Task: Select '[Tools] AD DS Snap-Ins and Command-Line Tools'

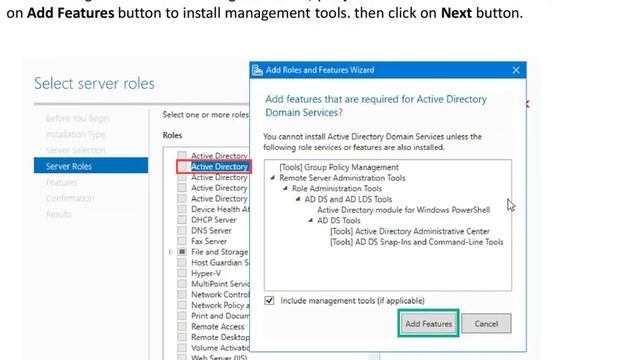Action: 416,242
